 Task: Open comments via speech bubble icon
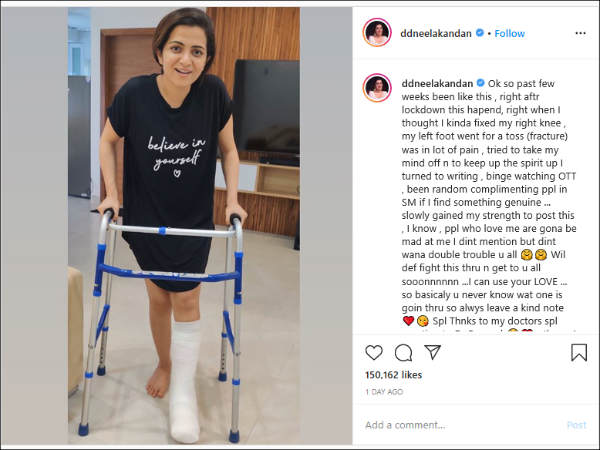[403, 353]
